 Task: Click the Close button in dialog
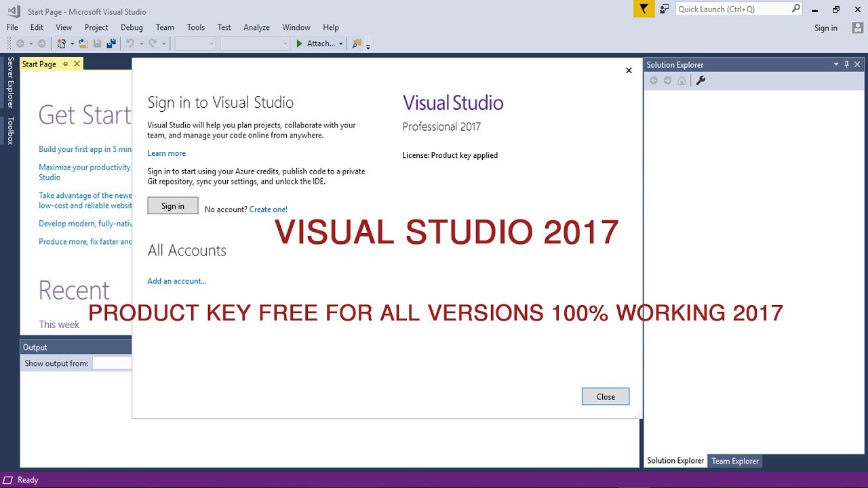coord(606,396)
